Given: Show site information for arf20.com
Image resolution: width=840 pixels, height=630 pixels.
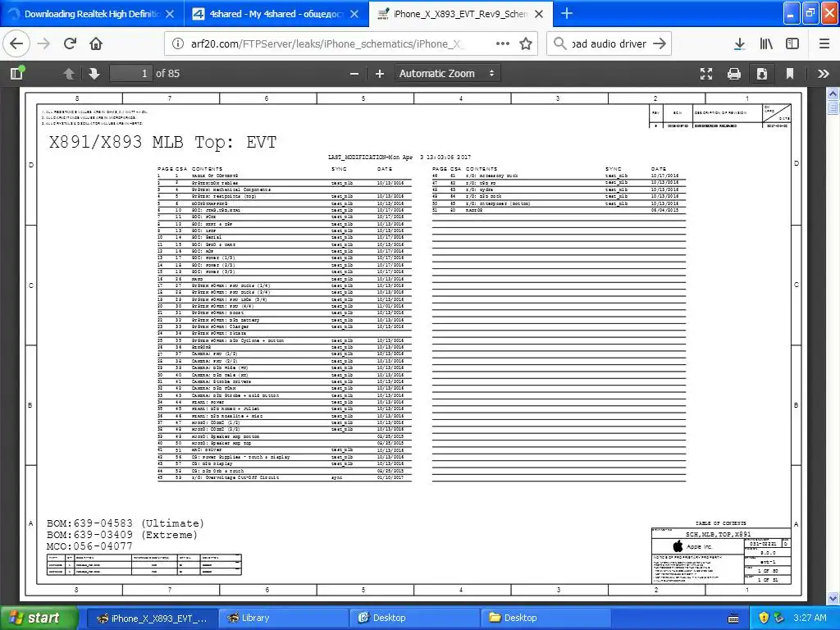Looking at the screenshot, I should (178, 43).
